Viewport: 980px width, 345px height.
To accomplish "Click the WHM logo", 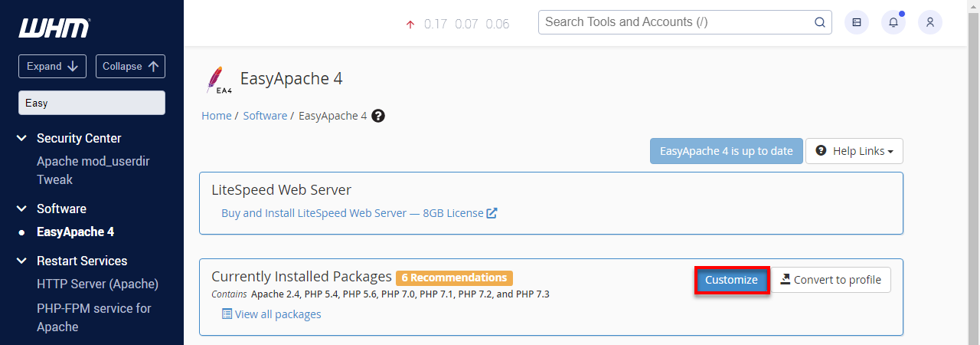I will pos(54,28).
